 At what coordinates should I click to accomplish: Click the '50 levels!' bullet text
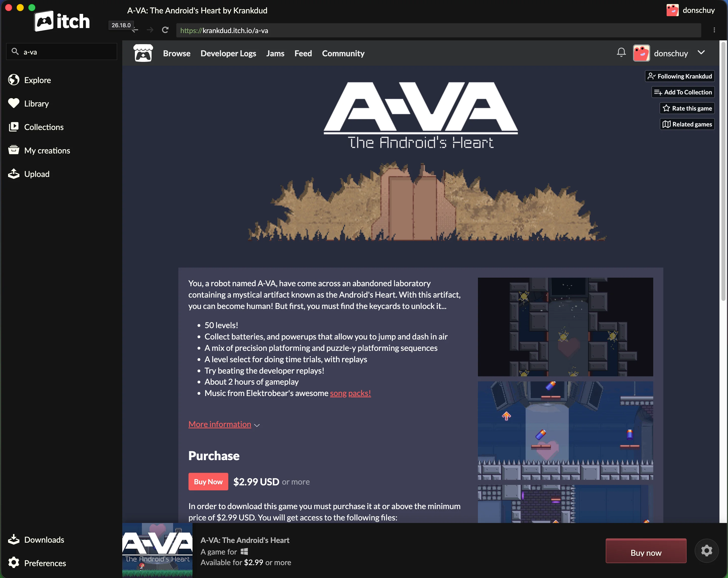pos(221,325)
